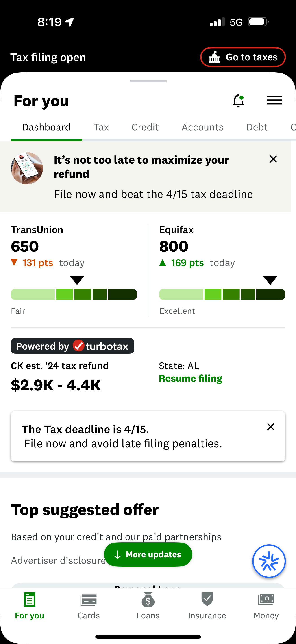Dismiss the maximize your refund banner
The height and width of the screenshot is (644, 296).
coord(273,159)
